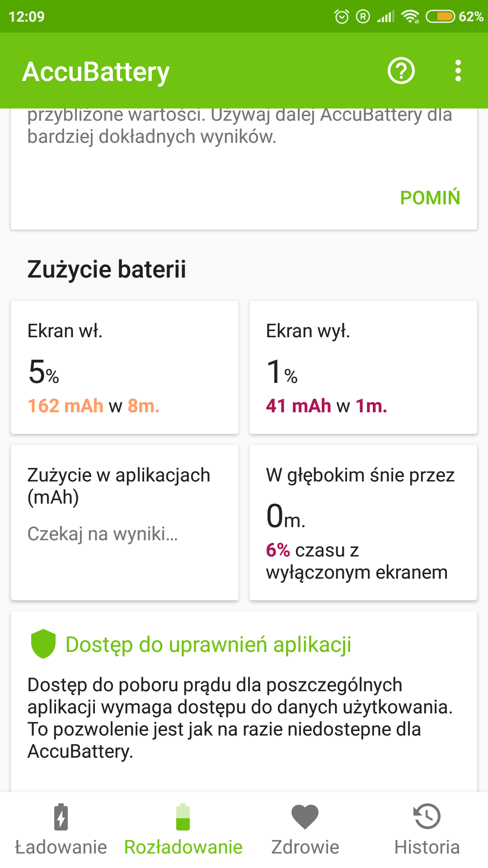Tap the green discharging battery icon
This screenshot has height=868, width=488.
[x=183, y=817]
